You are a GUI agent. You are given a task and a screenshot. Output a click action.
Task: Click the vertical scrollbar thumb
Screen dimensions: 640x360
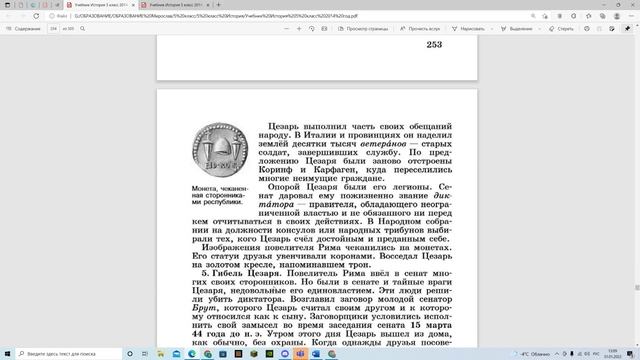point(637,288)
